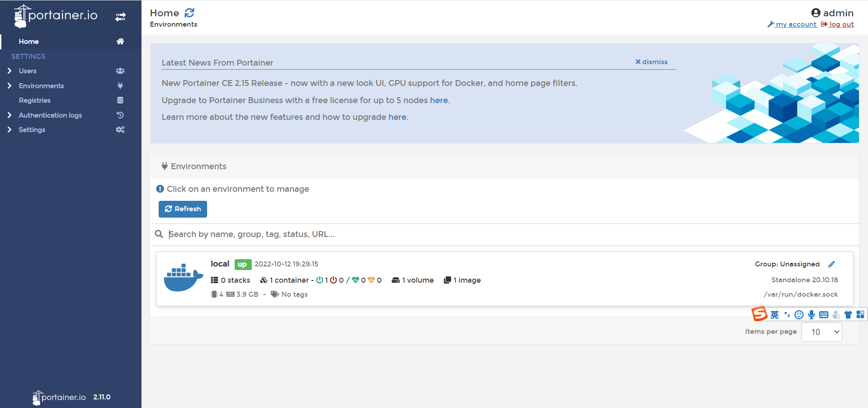
Task: Expand the Users sidebar chevron
Action: (x=9, y=71)
